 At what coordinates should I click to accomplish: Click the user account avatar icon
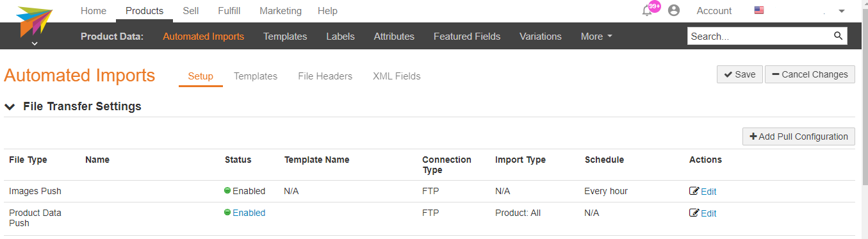[x=673, y=11]
